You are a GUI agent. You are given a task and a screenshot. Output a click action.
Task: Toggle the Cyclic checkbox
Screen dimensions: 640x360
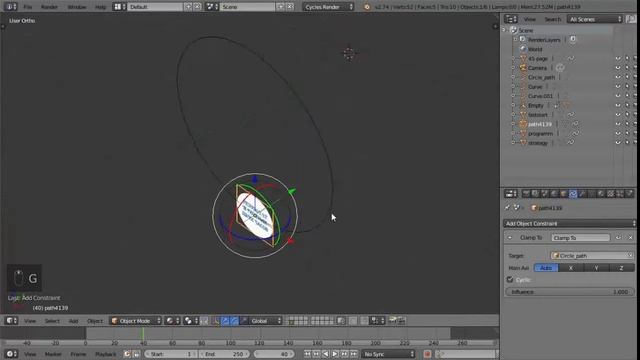pos(510,280)
